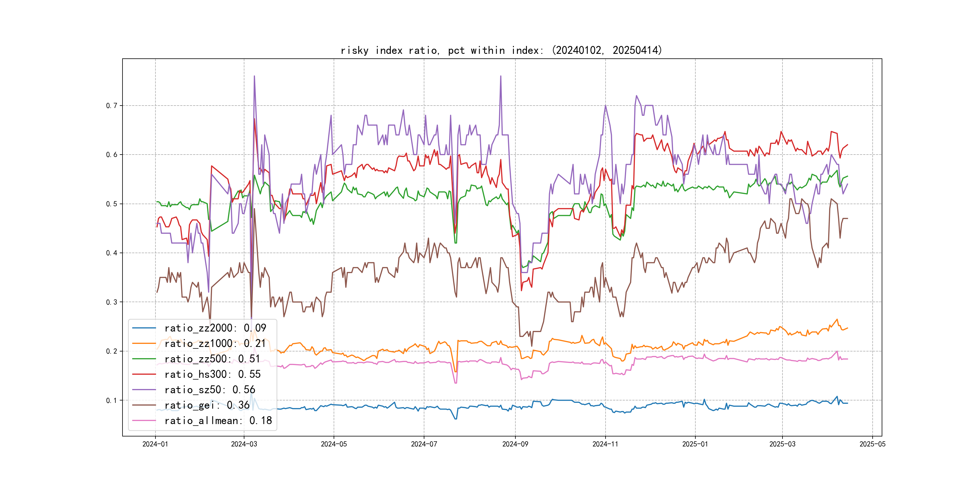
Task: Select the 'ratio_zz2000: 0.09' legend label
Action: 215,328
